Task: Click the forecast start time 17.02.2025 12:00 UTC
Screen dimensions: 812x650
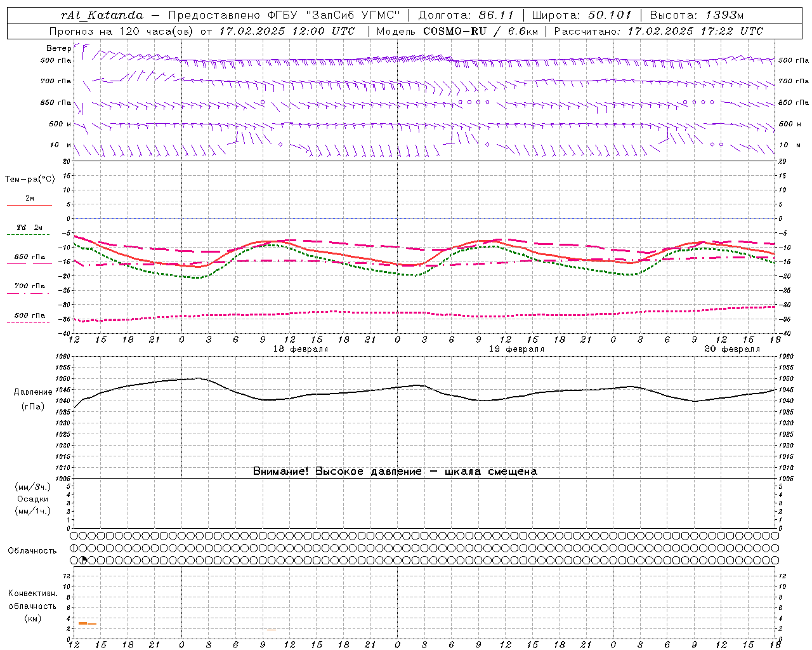Action: click(287, 31)
